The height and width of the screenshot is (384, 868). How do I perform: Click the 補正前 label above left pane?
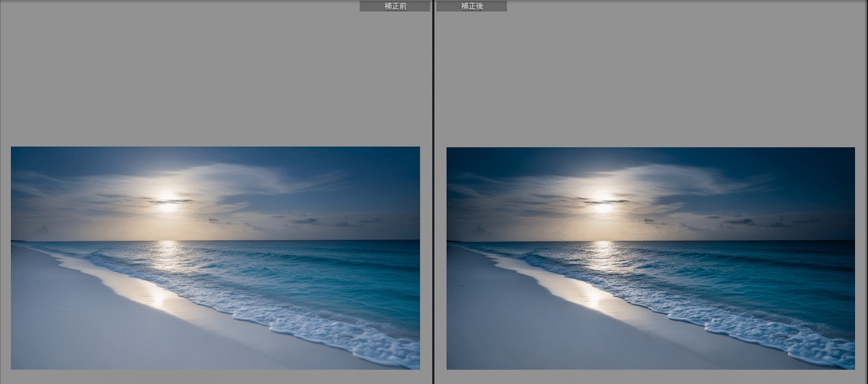394,6
